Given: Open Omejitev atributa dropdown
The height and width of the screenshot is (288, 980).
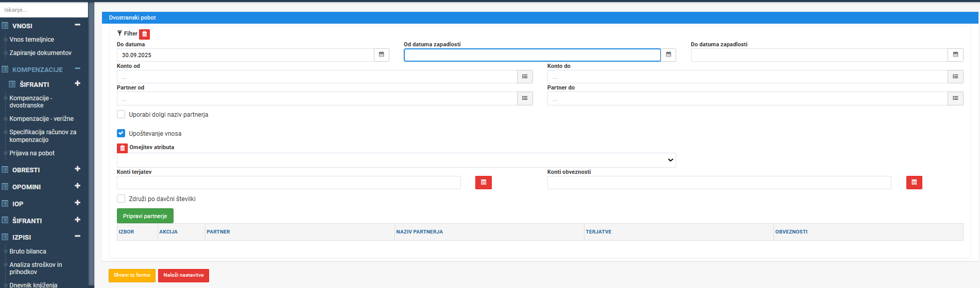Looking at the screenshot, I should click(x=396, y=160).
